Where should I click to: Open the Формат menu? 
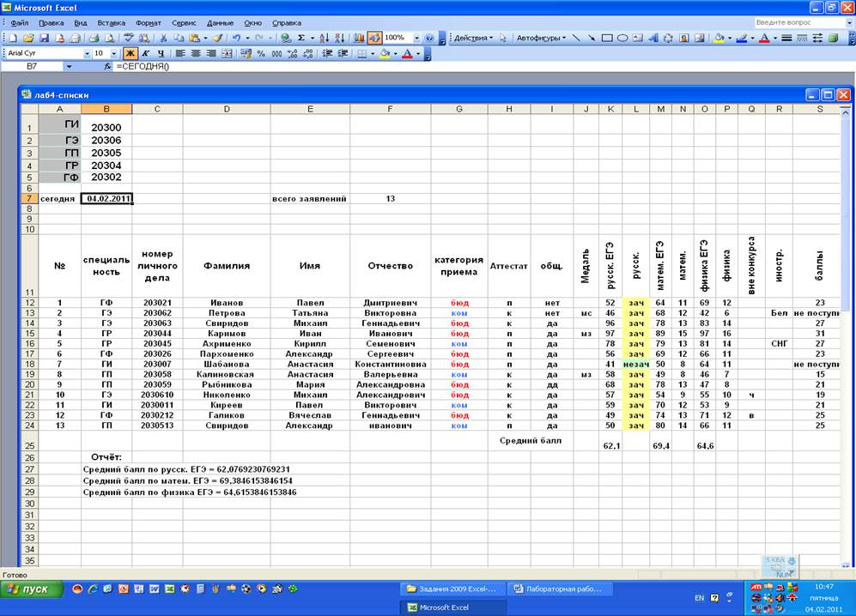(148, 22)
